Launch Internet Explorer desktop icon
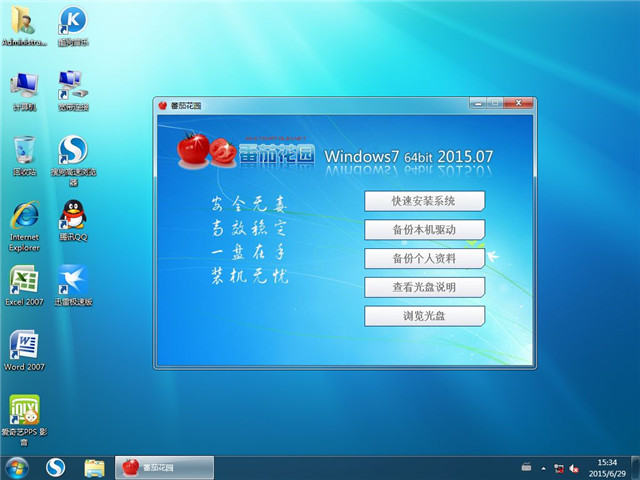Image resolution: width=640 pixels, height=480 pixels. click(24, 226)
